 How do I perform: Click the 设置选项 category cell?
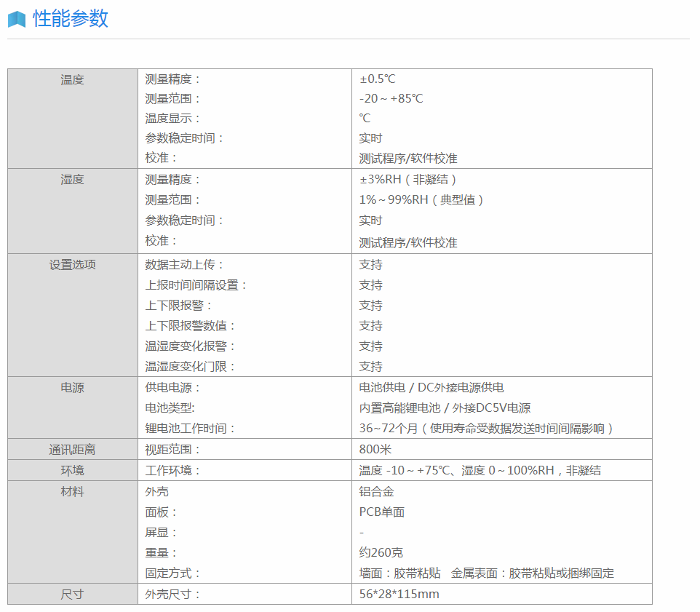tap(72, 264)
